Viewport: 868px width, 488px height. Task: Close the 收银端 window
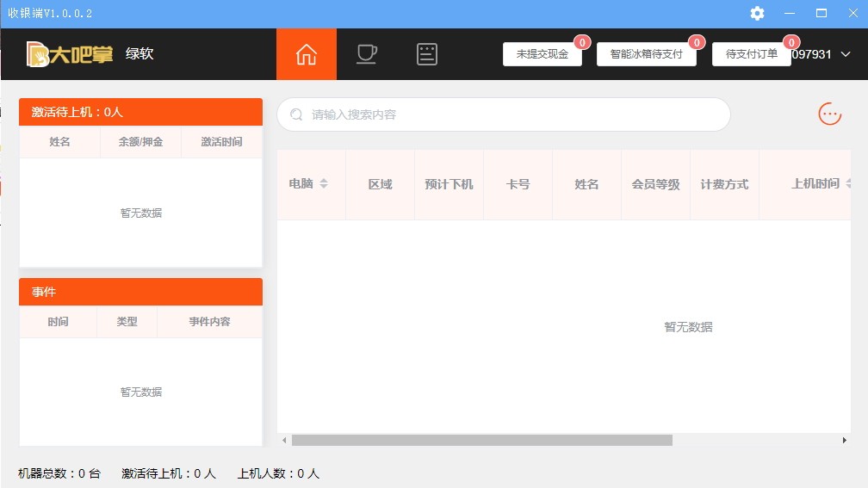tap(853, 13)
